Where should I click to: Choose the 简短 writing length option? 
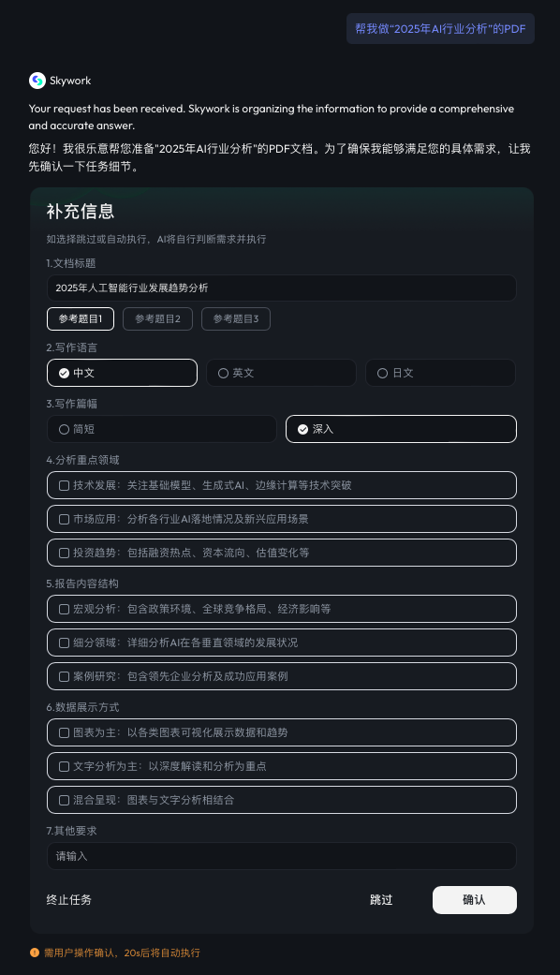click(x=162, y=429)
